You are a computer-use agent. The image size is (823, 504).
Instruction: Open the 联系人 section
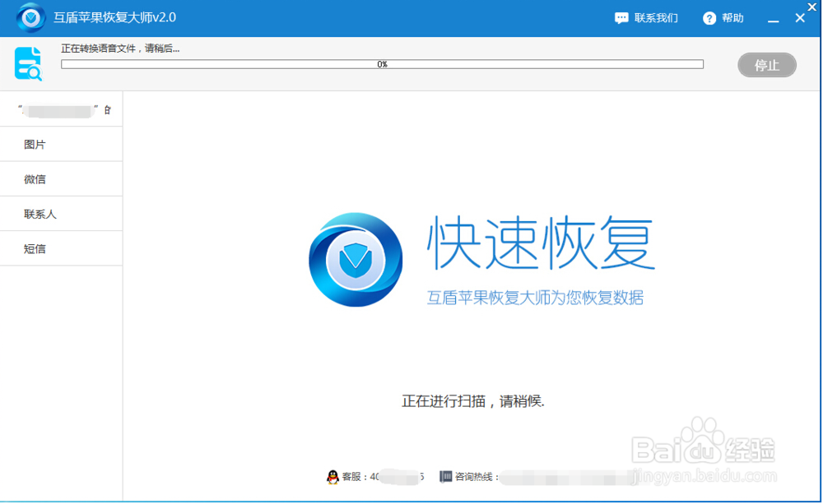(38, 213)
